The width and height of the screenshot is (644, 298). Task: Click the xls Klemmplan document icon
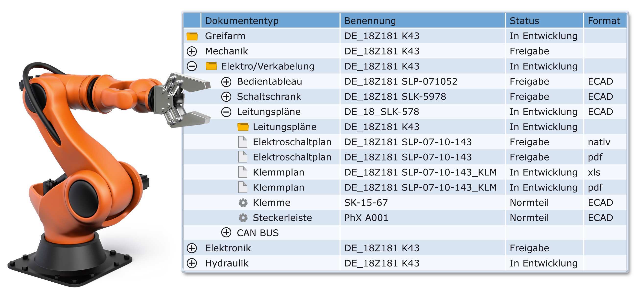pos(243,172)
